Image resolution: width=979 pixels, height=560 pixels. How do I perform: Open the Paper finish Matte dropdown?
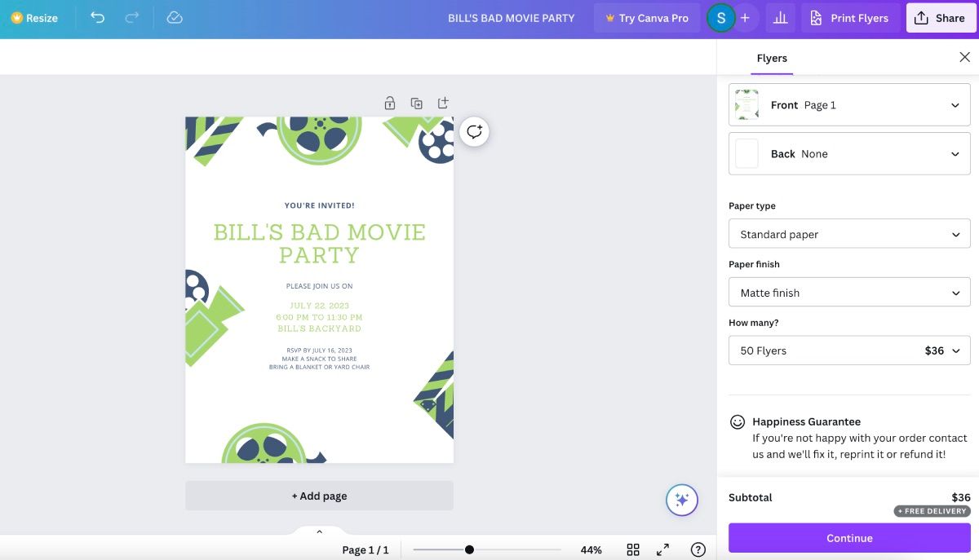coord(849,293)
